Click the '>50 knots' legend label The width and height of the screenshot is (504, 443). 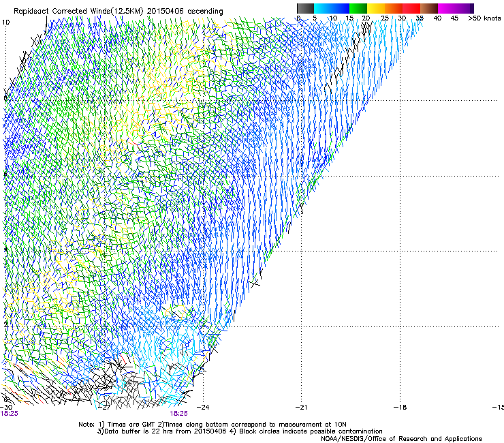click(484, 18)
